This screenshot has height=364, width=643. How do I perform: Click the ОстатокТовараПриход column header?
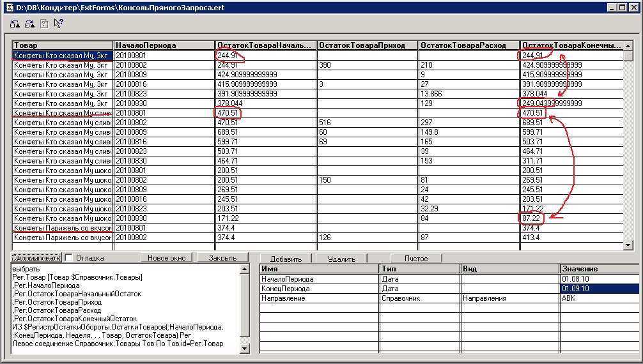368,45
